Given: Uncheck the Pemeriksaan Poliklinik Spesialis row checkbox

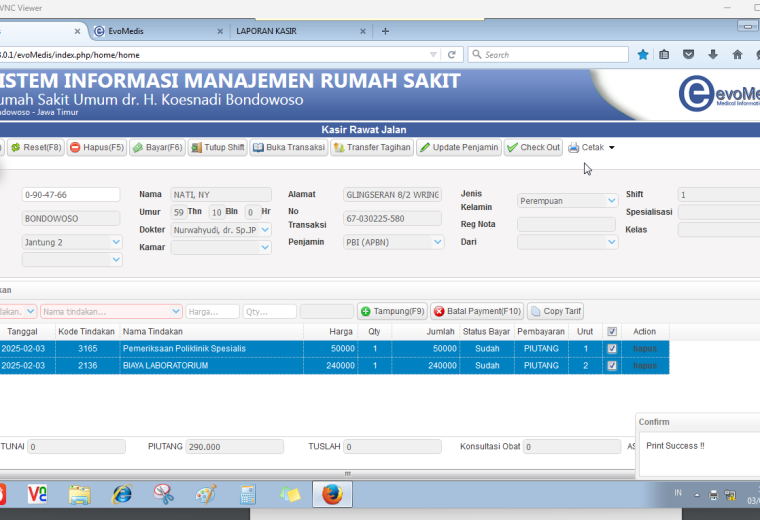Looking at the screenshot, I should coord(612,348).
